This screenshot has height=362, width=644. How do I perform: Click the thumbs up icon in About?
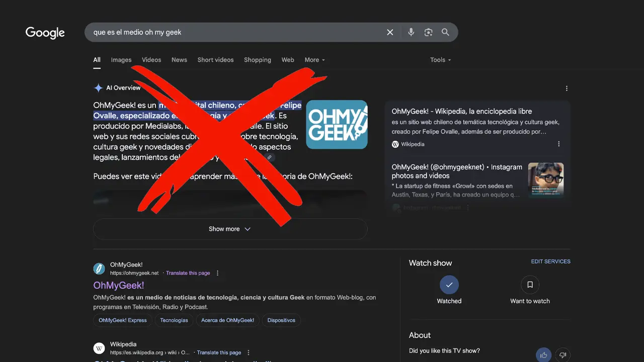543,355
